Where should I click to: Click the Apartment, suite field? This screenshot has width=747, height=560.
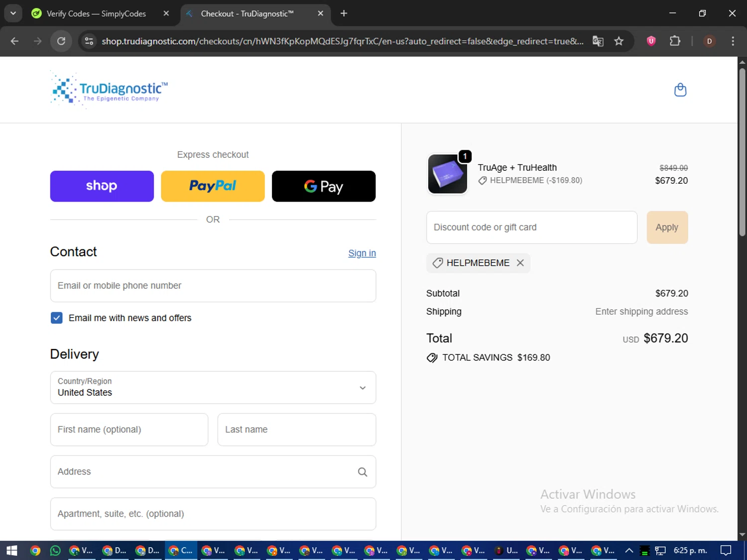(x=213, y=514)
